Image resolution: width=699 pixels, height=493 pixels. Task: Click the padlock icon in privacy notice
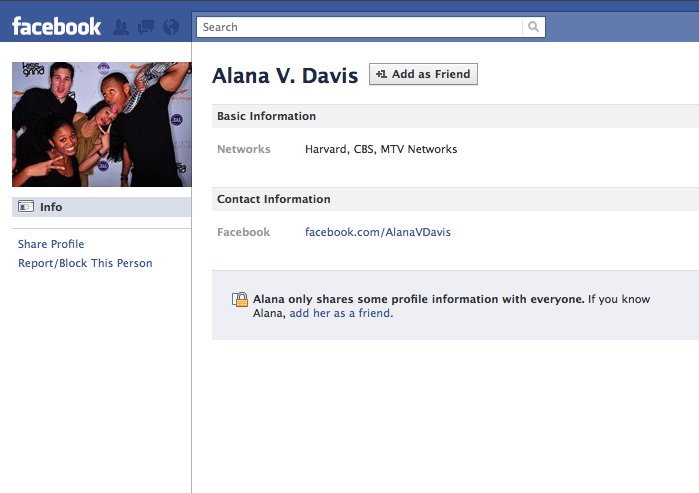(240, 299)
